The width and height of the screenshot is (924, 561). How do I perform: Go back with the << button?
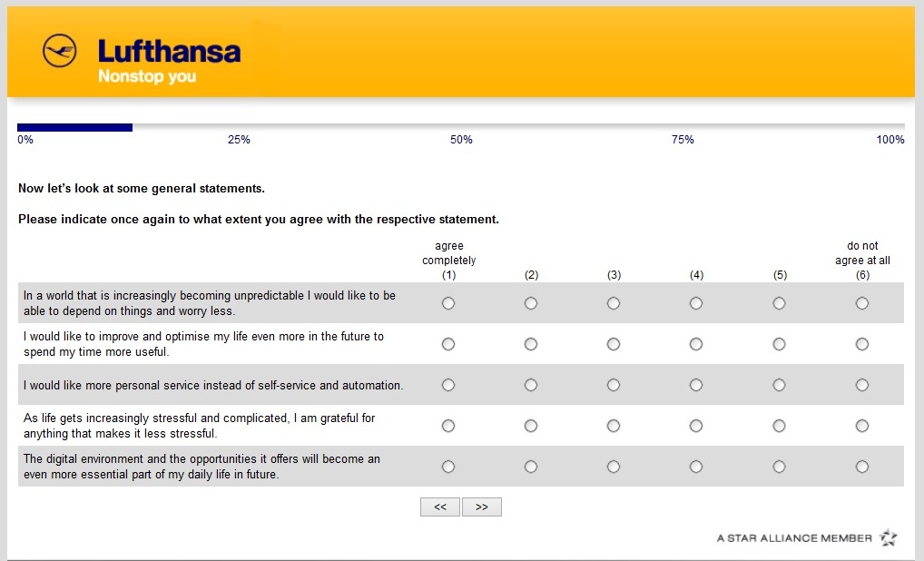440,507
